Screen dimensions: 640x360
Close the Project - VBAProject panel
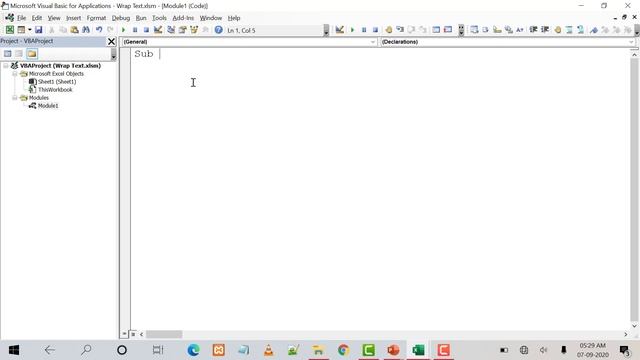tap(111, 41)
